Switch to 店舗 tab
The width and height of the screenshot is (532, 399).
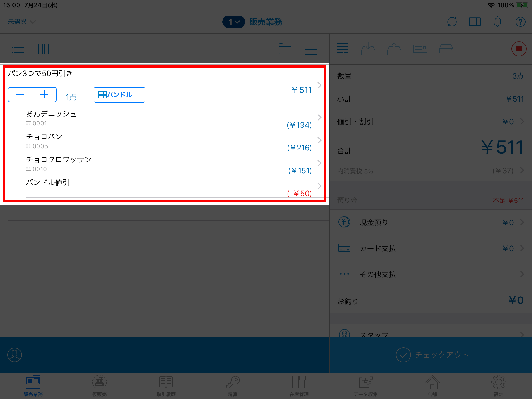click(x=432, y=386)
